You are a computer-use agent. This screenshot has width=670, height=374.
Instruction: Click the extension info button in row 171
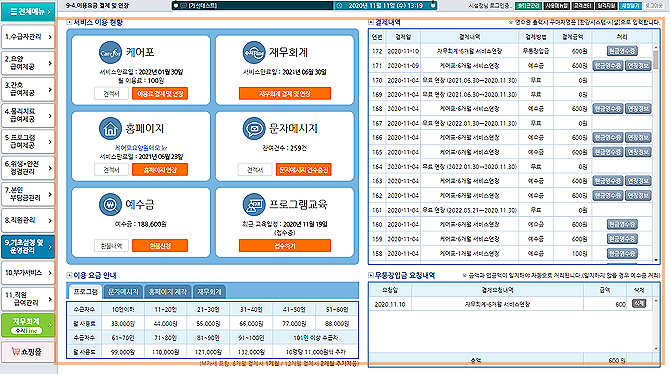pyautogui.click(x=638, y=66)
